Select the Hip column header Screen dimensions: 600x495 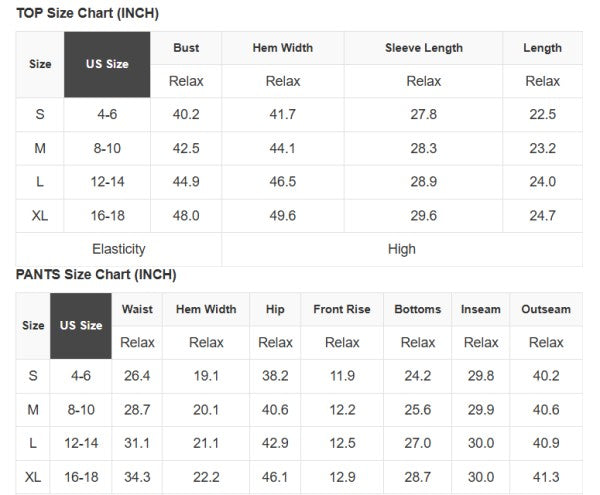[275, 309]
